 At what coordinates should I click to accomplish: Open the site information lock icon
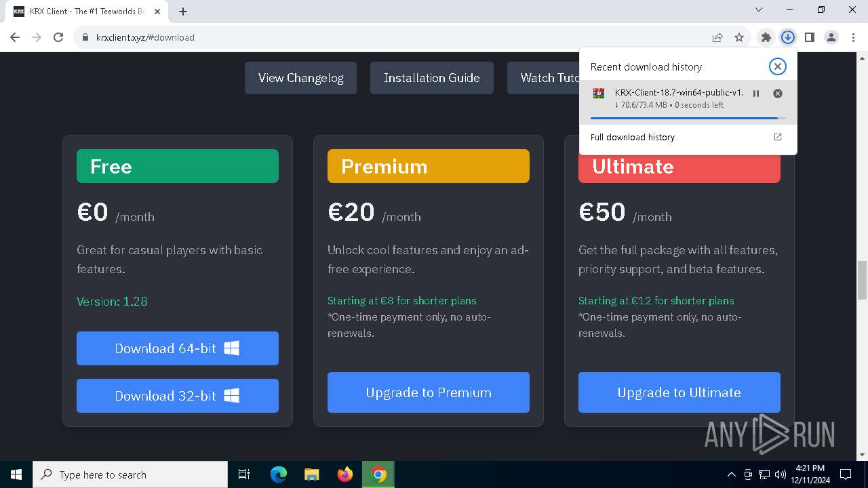(85, 37)
